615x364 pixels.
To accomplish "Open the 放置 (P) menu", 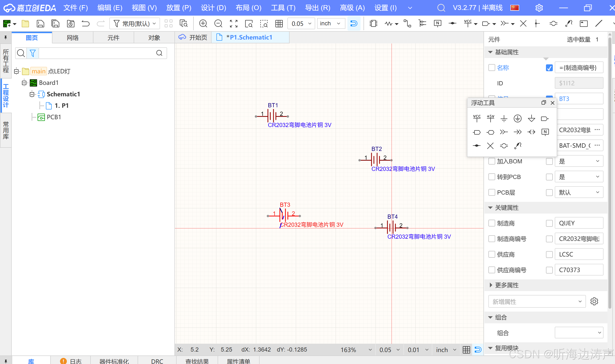I will (178, 8).
